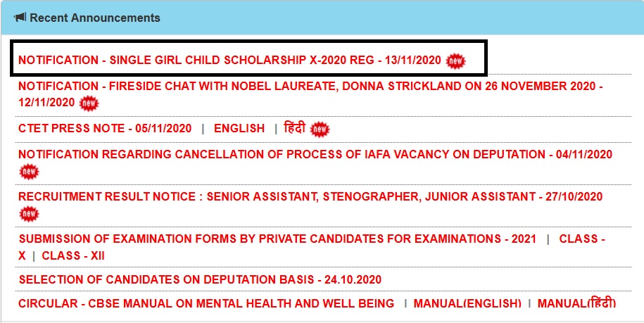Open the CLASS - XII private candidates link
Image resolution: width=644 pixels, height=323 pixels.
73,256
